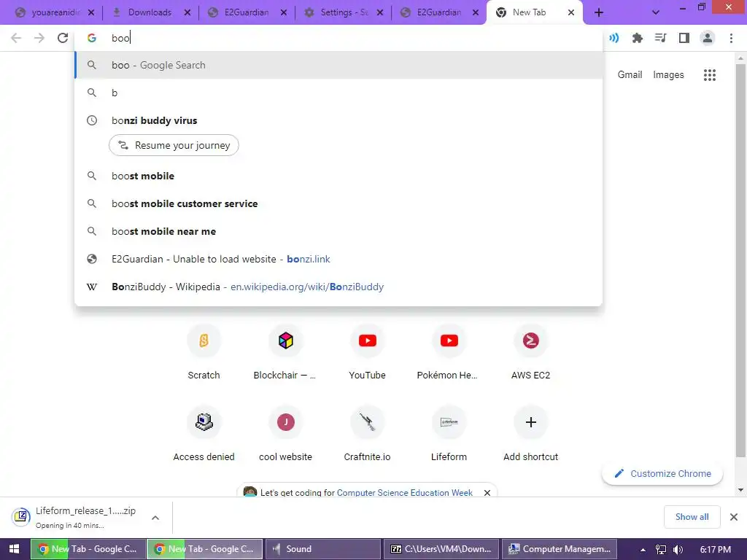Image resolution: width=747 pixels, height=560 pixels.
Task: Choose 'boost mobile customer service' suggestion
Action: point(338,204)
